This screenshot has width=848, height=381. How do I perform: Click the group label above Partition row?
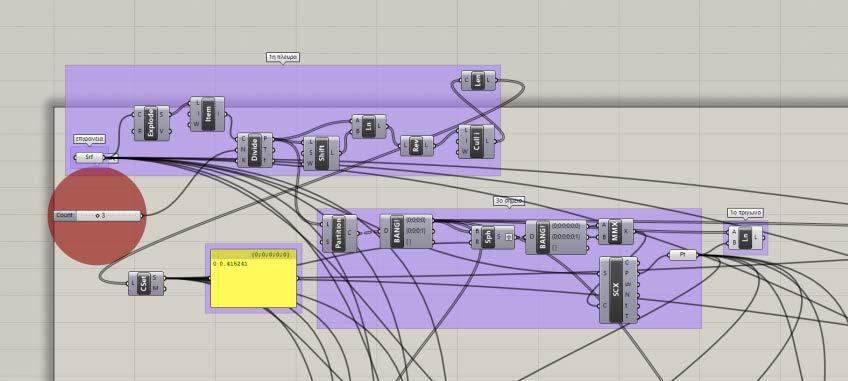click(509, 201)
